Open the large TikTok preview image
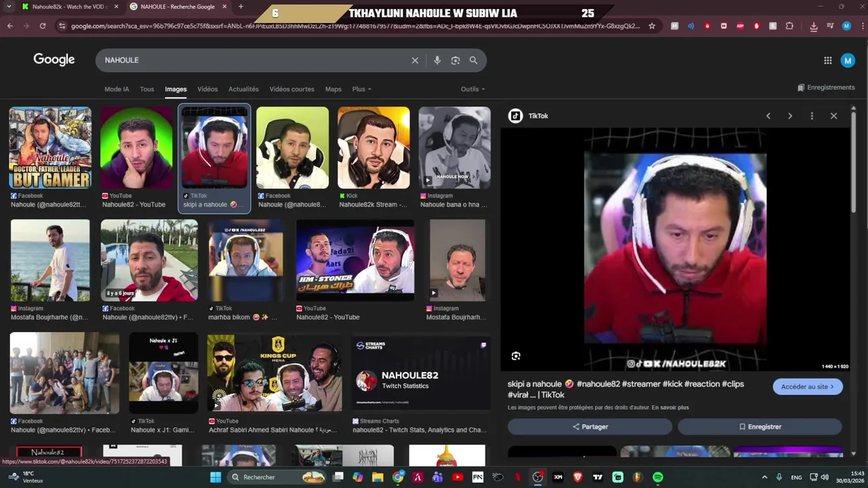 [x=675, y=251]
